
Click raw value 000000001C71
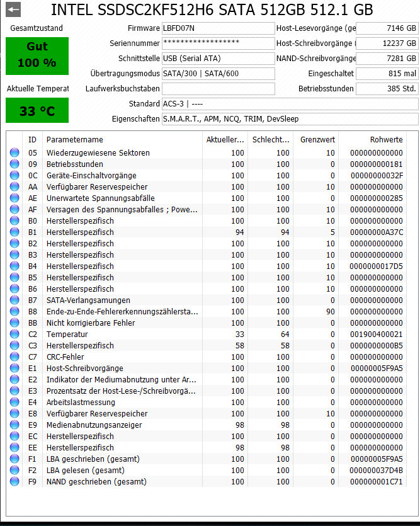tap(377, 481)
